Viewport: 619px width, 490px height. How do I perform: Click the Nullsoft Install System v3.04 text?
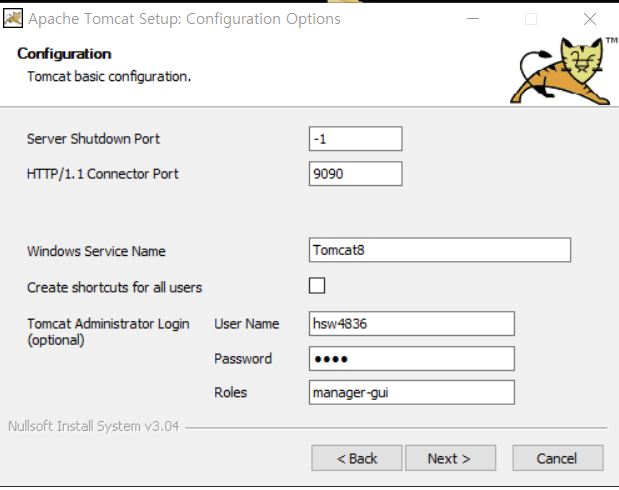click(x=94, y=426)
